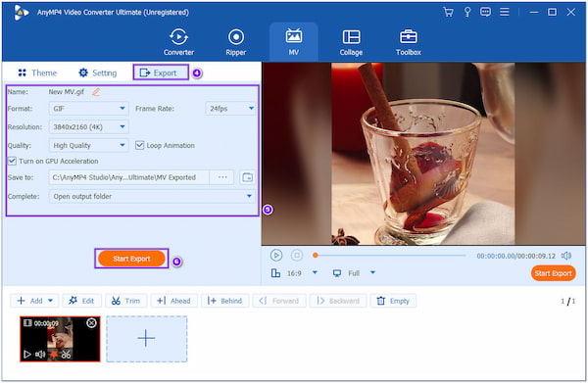This screenshot has height=383, width=588.
Task: Click the register key icon
Action: pyautogui.click(x=467, y=13)
